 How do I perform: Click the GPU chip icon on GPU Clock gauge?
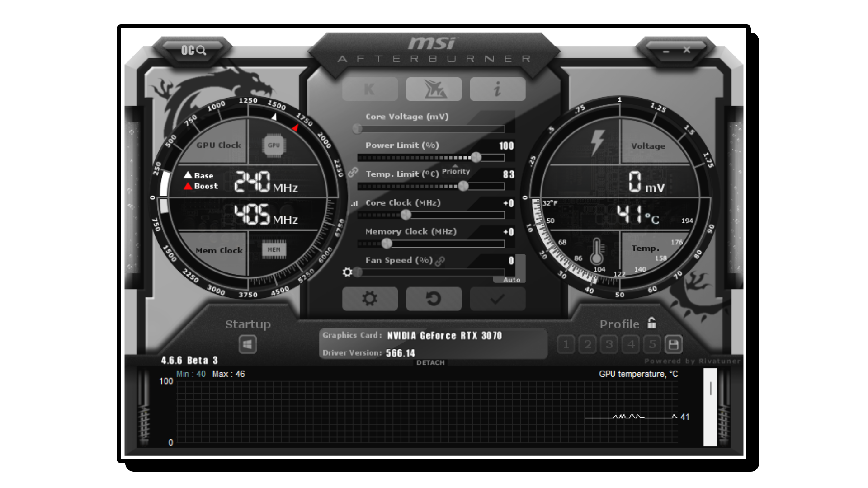click(x=274, y=145)
